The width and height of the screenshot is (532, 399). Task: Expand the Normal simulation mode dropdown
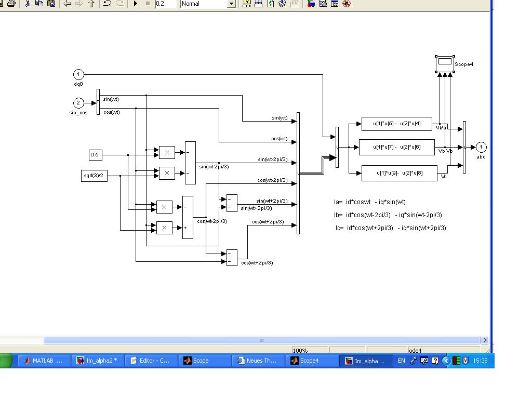[231, 4]
